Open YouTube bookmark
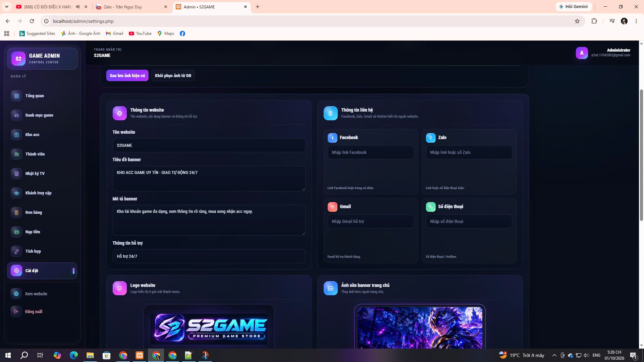644x362 pixels. (140, 34)
